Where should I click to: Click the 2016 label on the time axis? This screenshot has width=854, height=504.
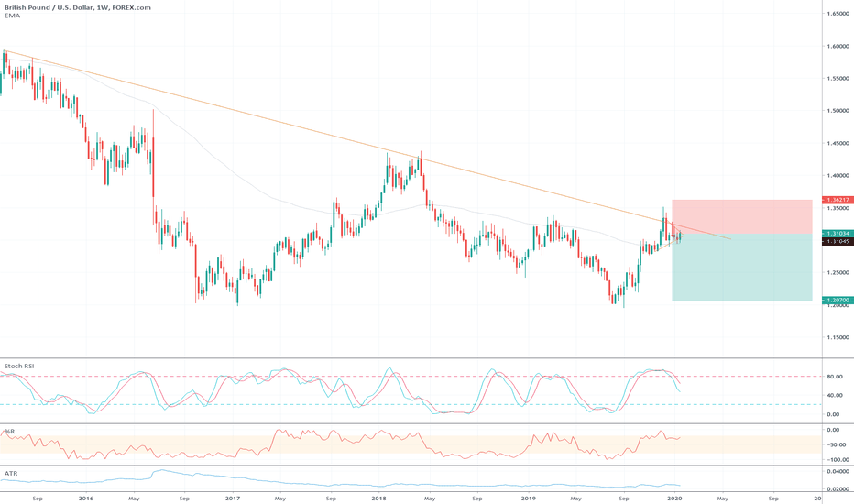[x=86, y=499]
